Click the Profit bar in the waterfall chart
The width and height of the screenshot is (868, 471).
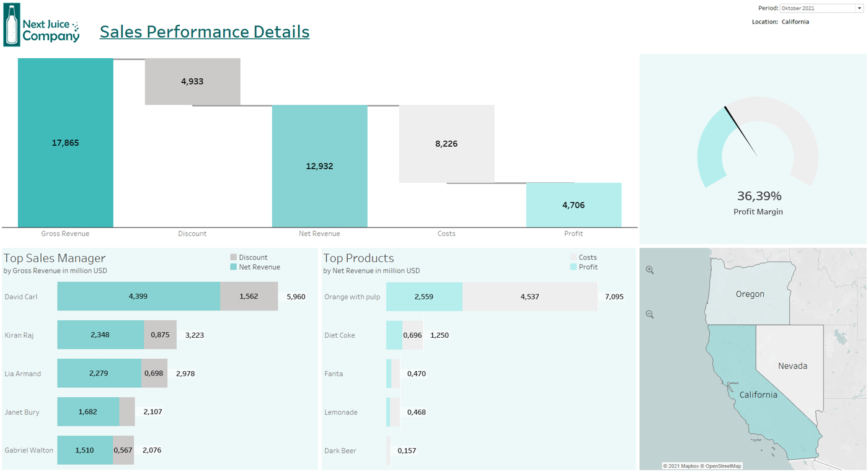pyautogui.click(x=573, y=205)
